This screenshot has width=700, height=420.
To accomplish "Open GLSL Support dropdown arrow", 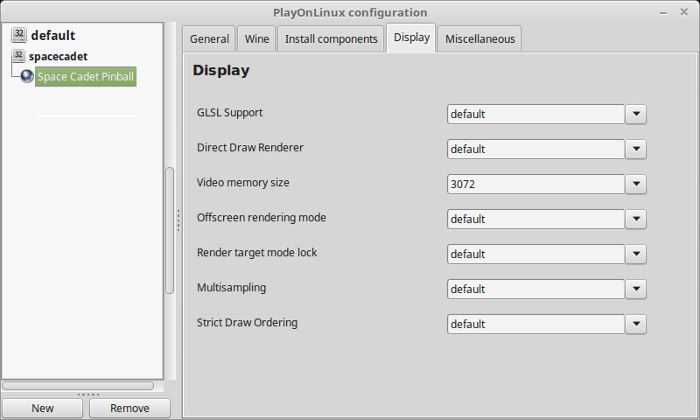I will coord(636,114).
